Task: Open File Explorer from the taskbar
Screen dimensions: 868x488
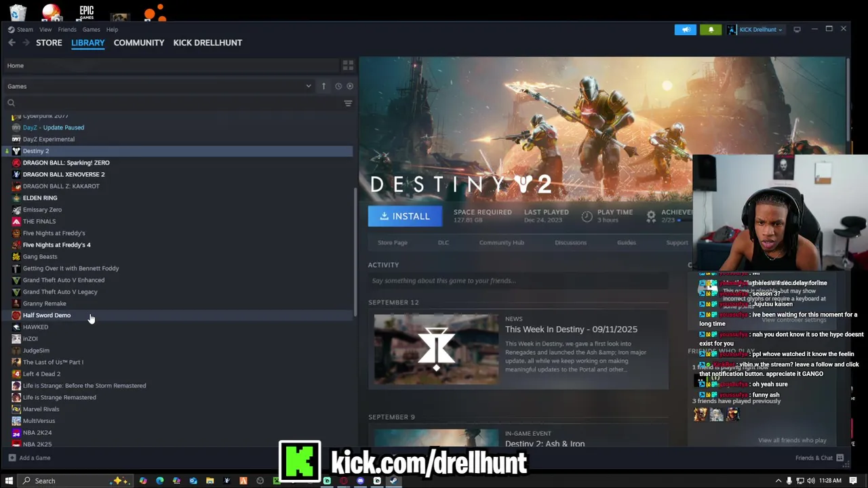Action: (210, 481)
